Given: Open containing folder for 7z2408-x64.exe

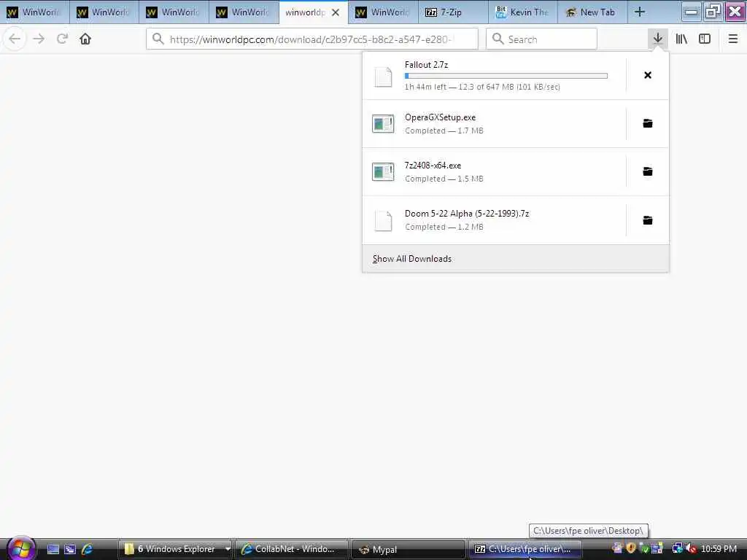Looking at the screenshot, I should tap(648, 171).
